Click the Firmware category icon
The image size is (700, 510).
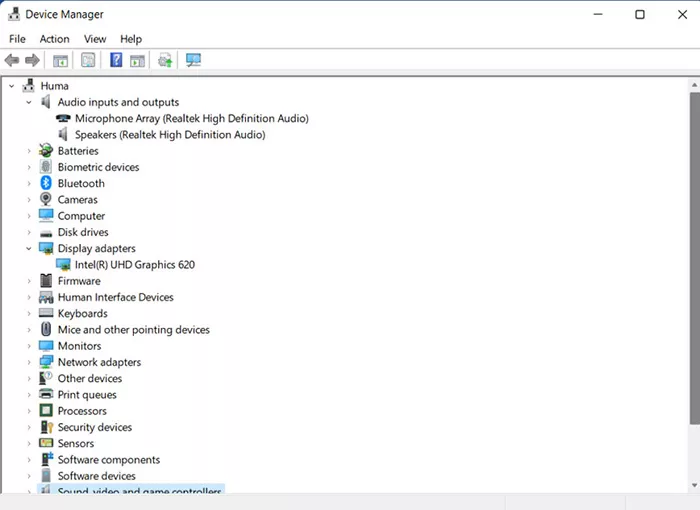point(46,280)
